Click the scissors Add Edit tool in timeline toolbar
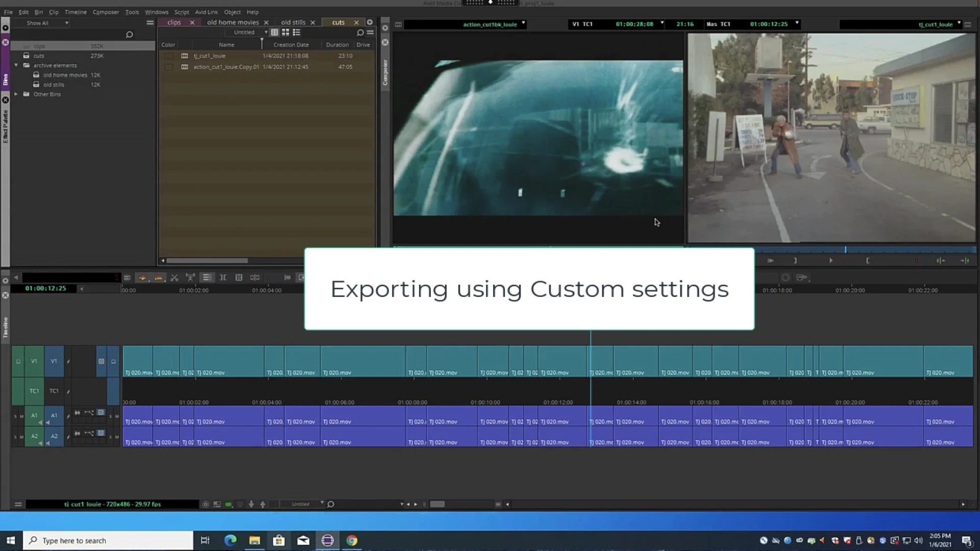 (175, 278)
